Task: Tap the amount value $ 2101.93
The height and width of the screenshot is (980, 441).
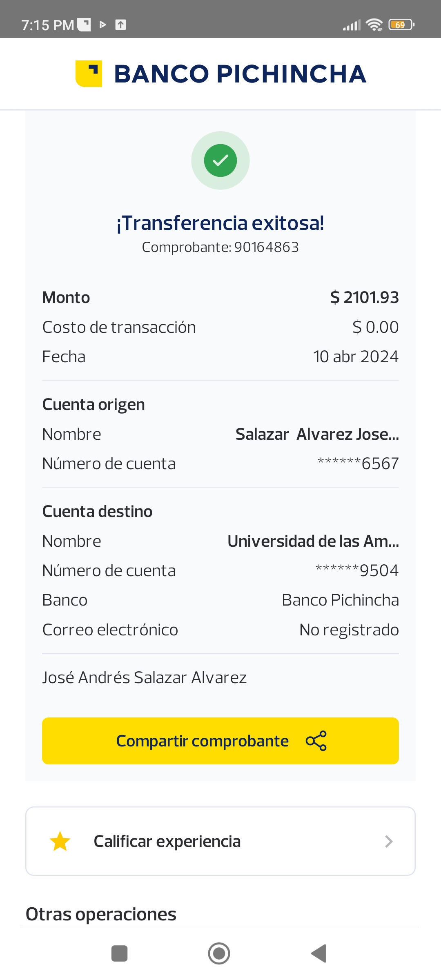Action: (364, 297)
